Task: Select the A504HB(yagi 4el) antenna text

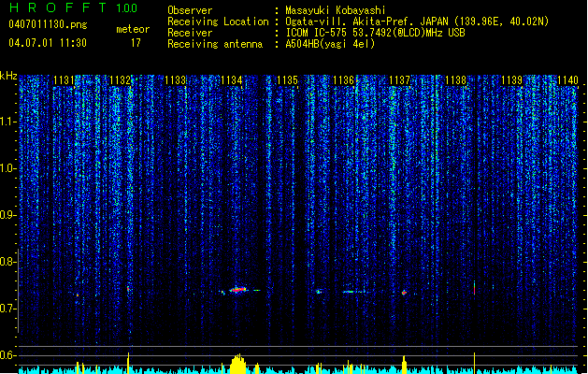Action: (x=330, y=44)
